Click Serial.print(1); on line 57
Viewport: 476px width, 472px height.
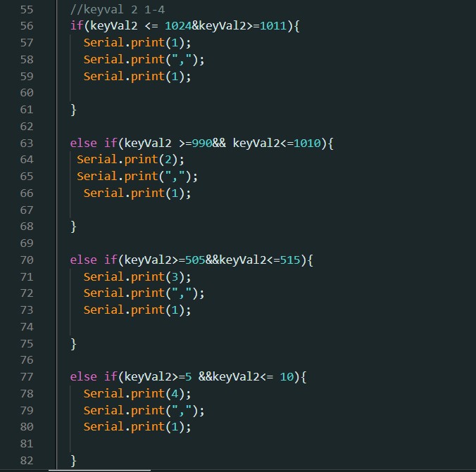137,43
